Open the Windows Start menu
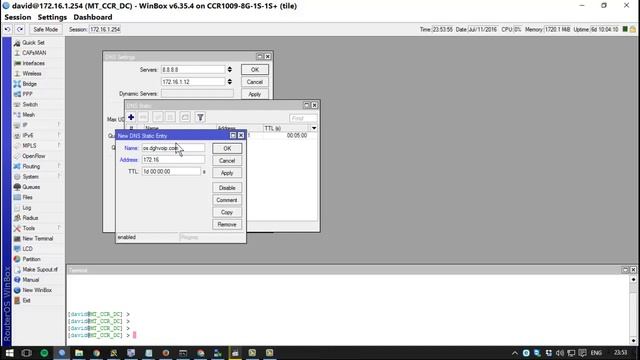The width and height of the screenshot is (640, 360). [9, 353]
